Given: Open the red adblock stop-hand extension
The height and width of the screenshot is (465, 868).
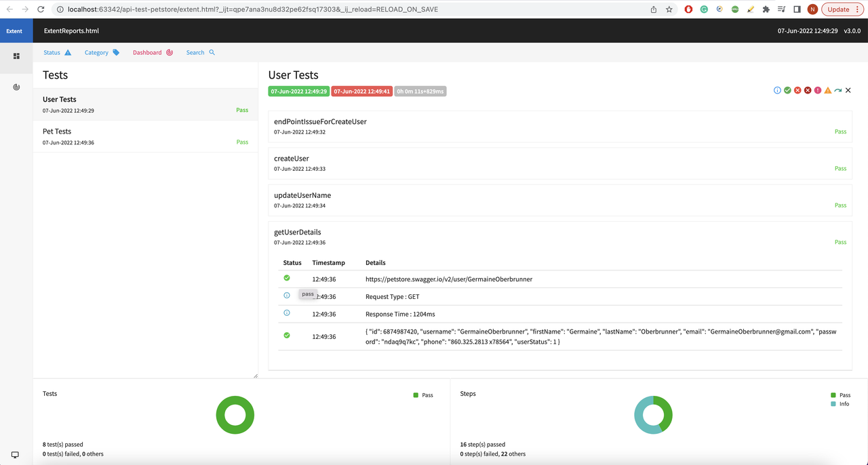Looking at the screenshot, I should point(688,9).
